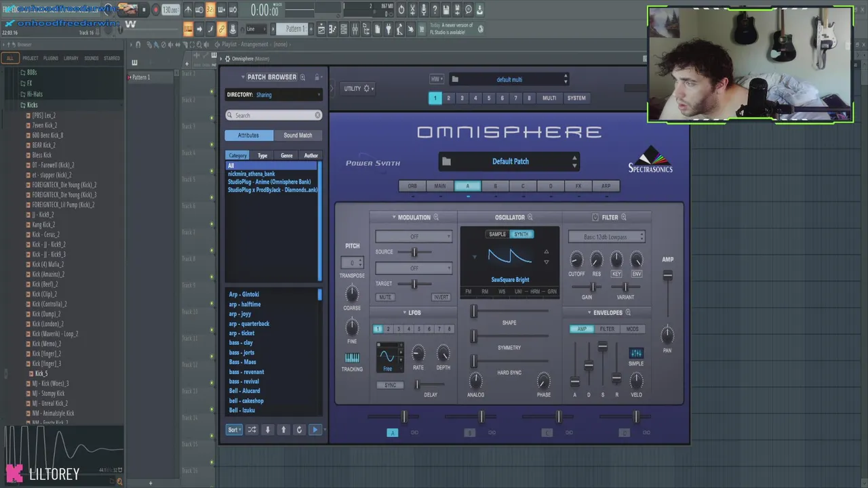This screenshot has height=488, width=868.
Task: Go to next patch down arrow
Action: [x=267, y=430]
